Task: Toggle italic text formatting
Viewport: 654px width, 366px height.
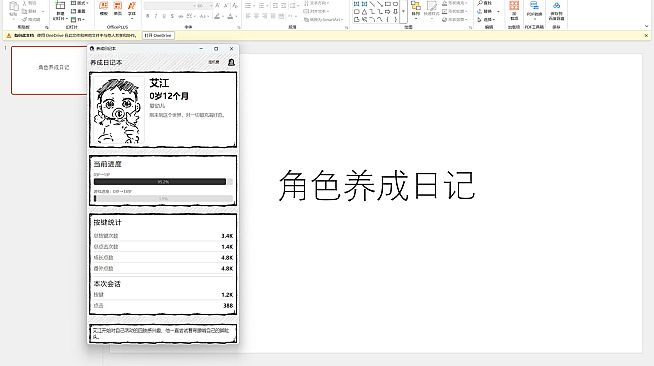Action: (x=156, y=16)
